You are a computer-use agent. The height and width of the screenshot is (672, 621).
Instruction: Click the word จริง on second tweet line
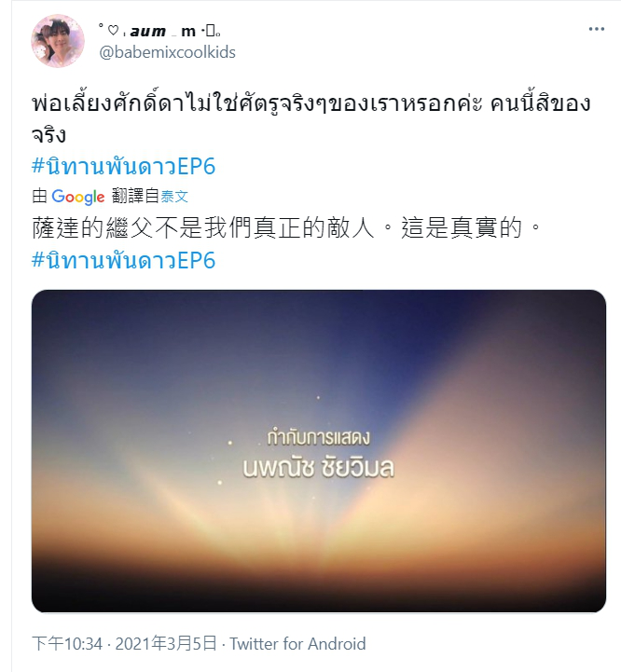click(48, 135)
